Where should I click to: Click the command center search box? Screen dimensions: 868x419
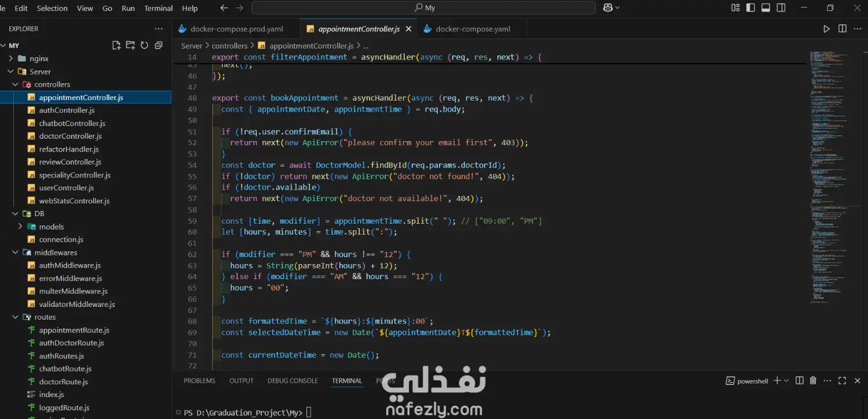pyautogui.click(x=423, y=8)
